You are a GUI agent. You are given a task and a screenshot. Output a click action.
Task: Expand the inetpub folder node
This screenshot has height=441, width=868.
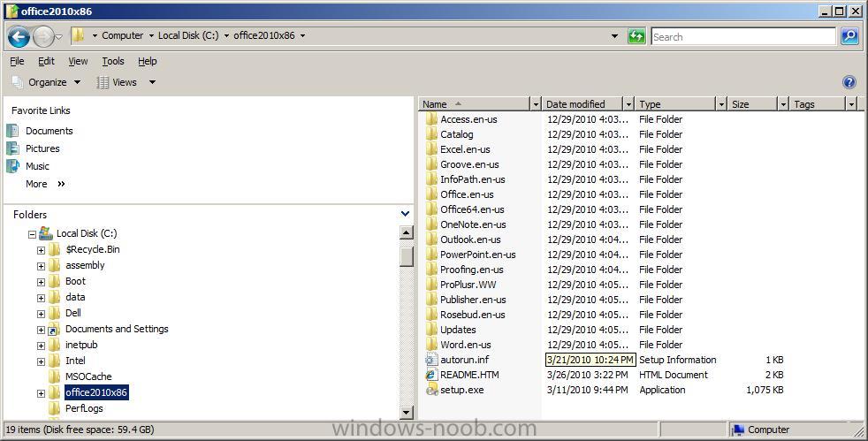[x=41, y=346]
